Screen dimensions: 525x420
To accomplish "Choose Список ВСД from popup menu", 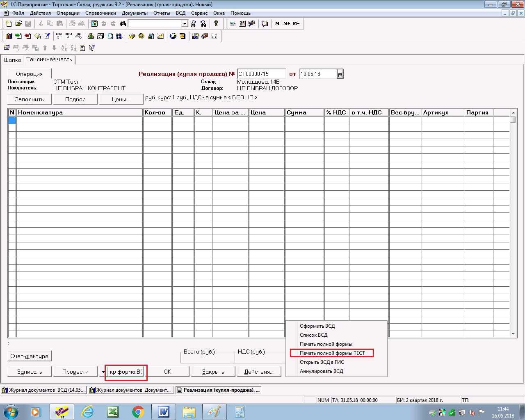I will [x=313, y=335].
